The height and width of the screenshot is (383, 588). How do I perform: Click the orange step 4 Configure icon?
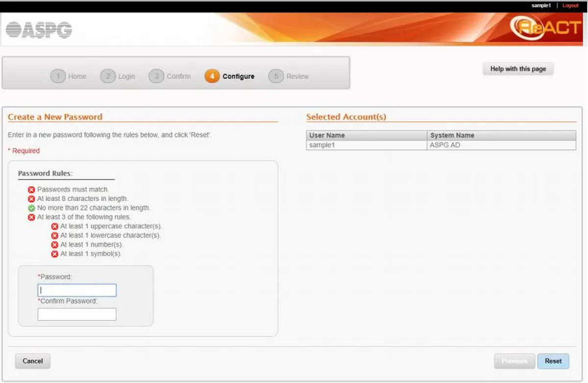pos(212,76)
